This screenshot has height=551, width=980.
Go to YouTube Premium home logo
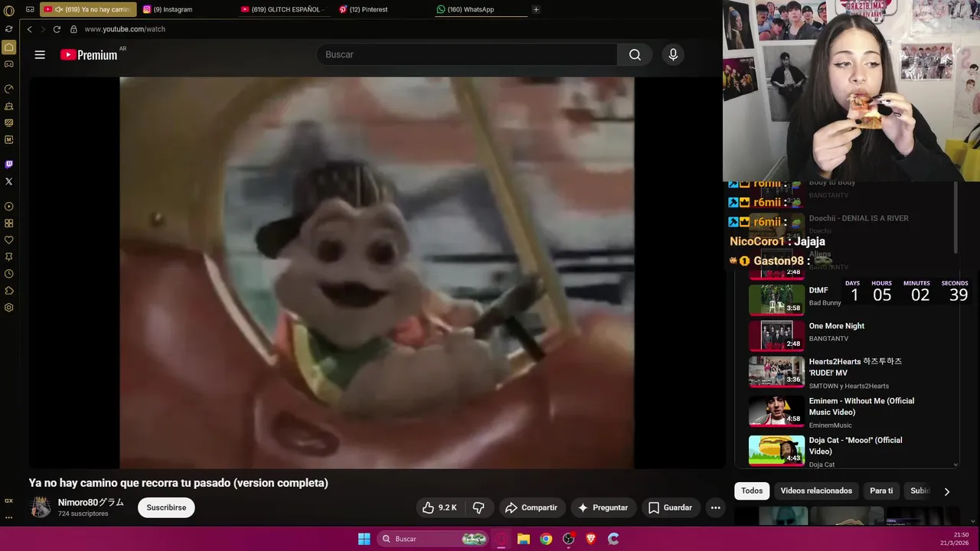[x=89, y=54]
